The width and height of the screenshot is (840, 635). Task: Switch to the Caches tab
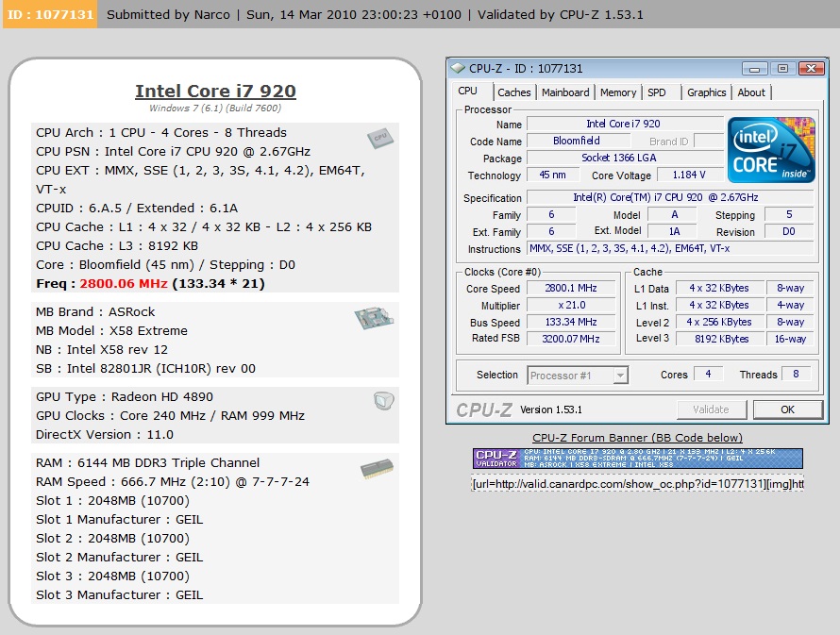click(513, 92)
